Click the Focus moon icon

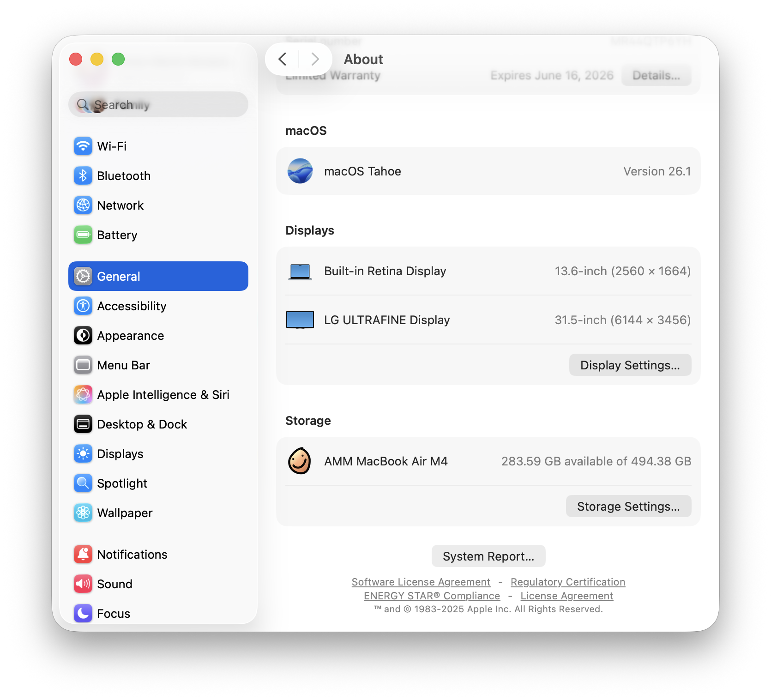[83, 613]
